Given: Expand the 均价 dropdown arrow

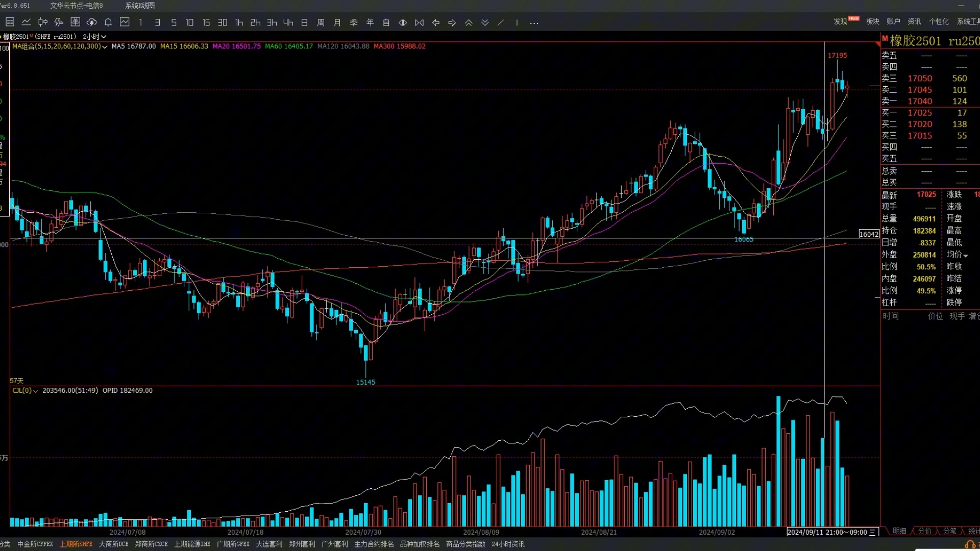Looking at the screenshot, I should coord(965,255).
